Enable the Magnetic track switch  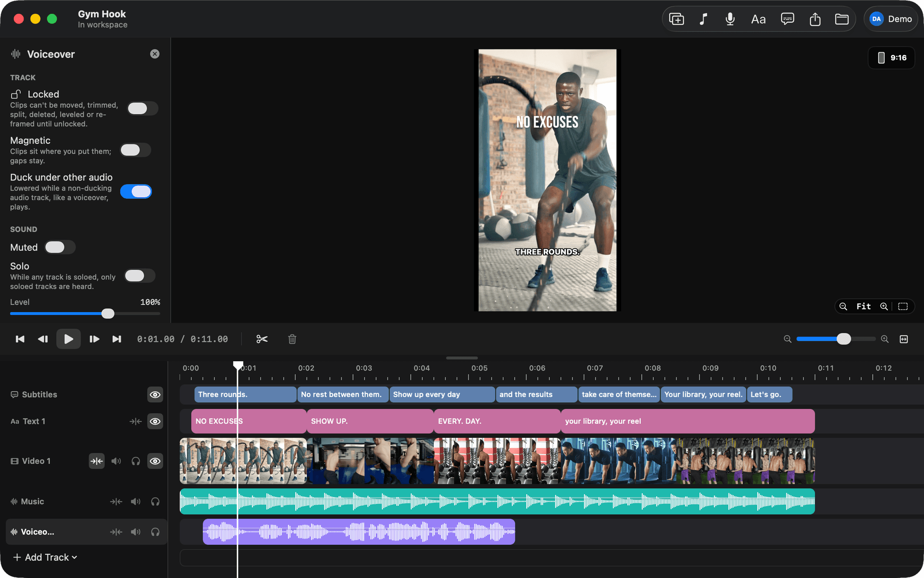coord(136,150)
